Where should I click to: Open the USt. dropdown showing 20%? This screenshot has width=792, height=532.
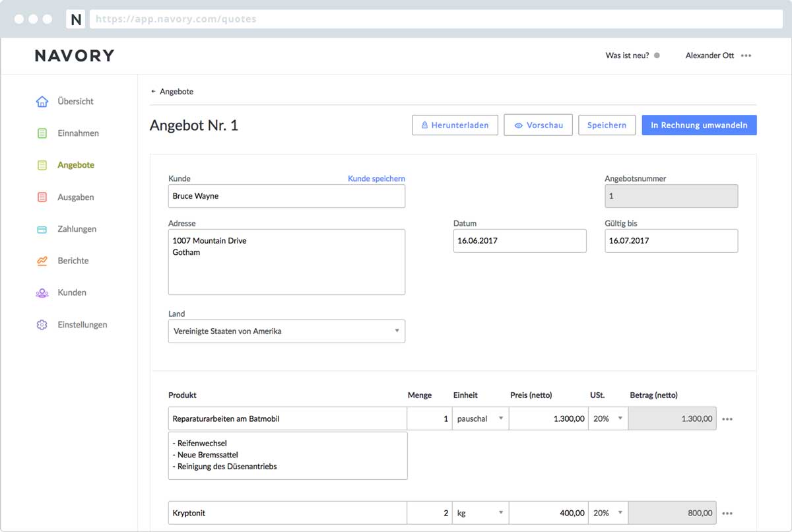point(619,418)
